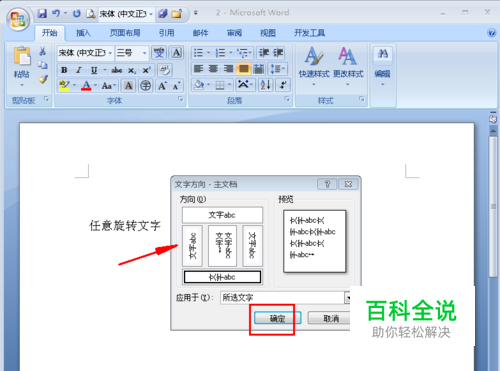This screenshot has width=500, height=371.
Task: Show or hide paragraph marks
Action: click(283, 85)
